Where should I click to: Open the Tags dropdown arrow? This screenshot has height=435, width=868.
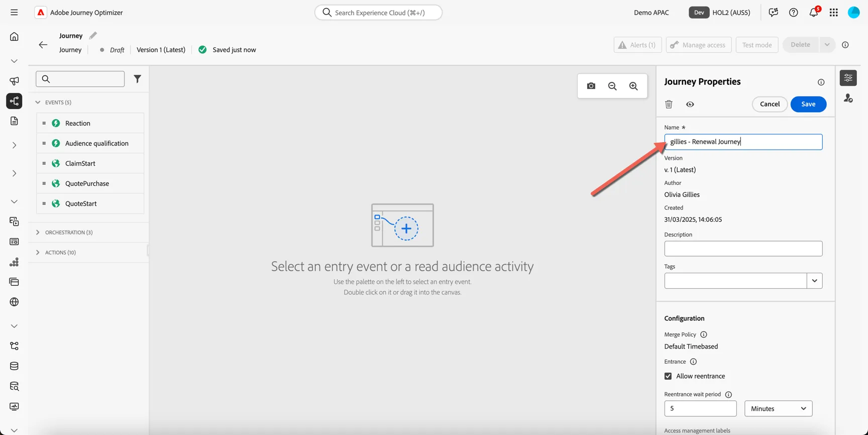[x=814, y=281]
